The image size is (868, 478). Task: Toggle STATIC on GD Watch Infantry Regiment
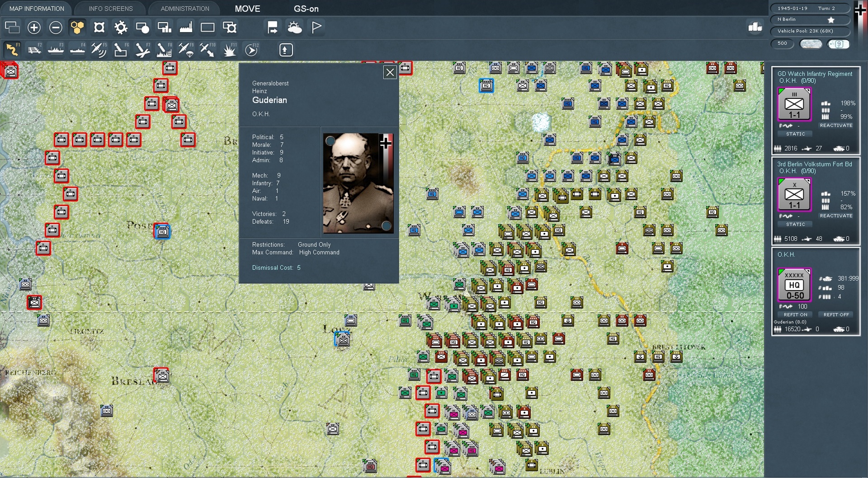(795, 134)
